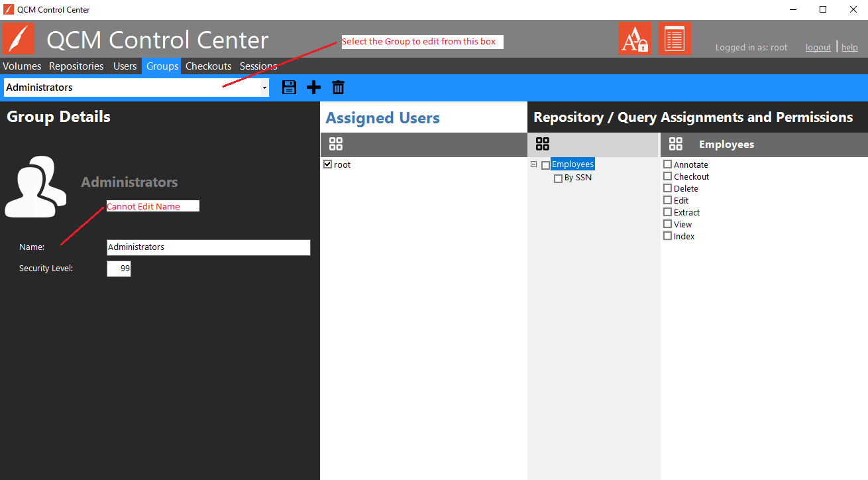This screenshot has height=480, width=868.
Task: Open the help link
Action: [x=849, y=48]
